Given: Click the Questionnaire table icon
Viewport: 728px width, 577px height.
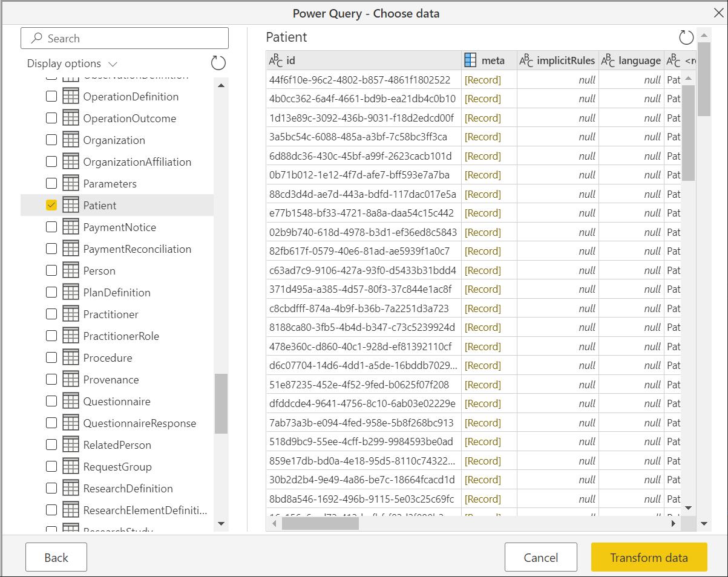Looking at the screenshot, I should pyautogui.click(x=71, y=401).
